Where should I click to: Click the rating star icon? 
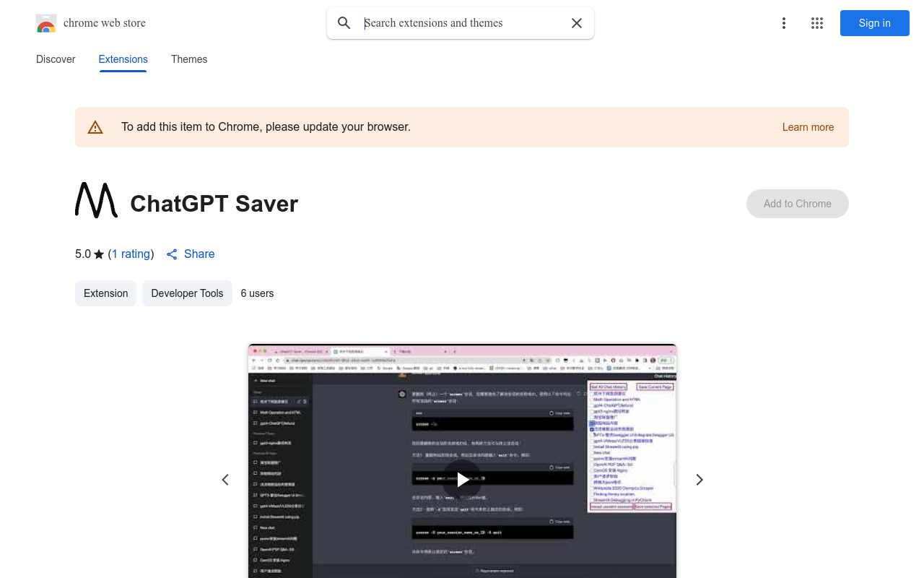[99, 254]
